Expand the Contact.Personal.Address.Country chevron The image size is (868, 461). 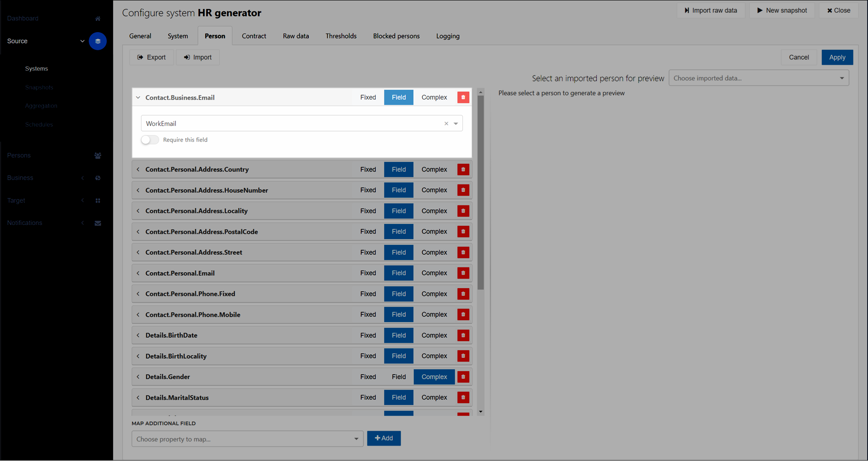(138, 170)
